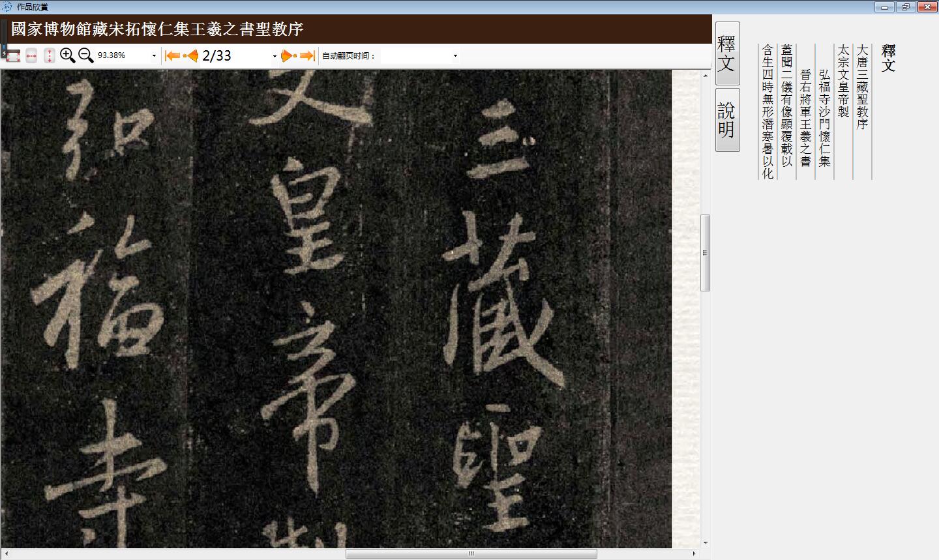The height and width of the screenshot is (560, 939).
Task: Click the scroll down arrow of viewer
Action: [705, 542]
